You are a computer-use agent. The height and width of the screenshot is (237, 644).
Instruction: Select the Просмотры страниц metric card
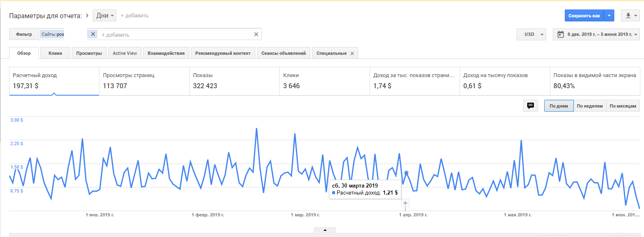coord(144,81)
